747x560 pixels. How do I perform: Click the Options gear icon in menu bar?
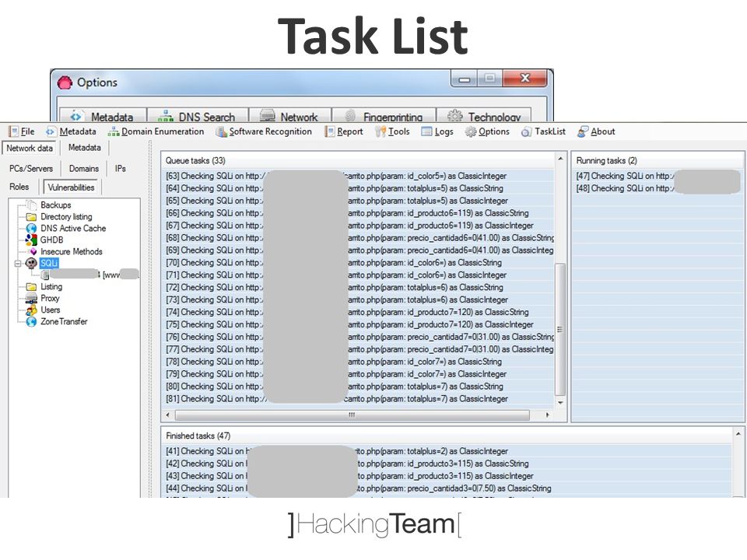click(471, 132)
